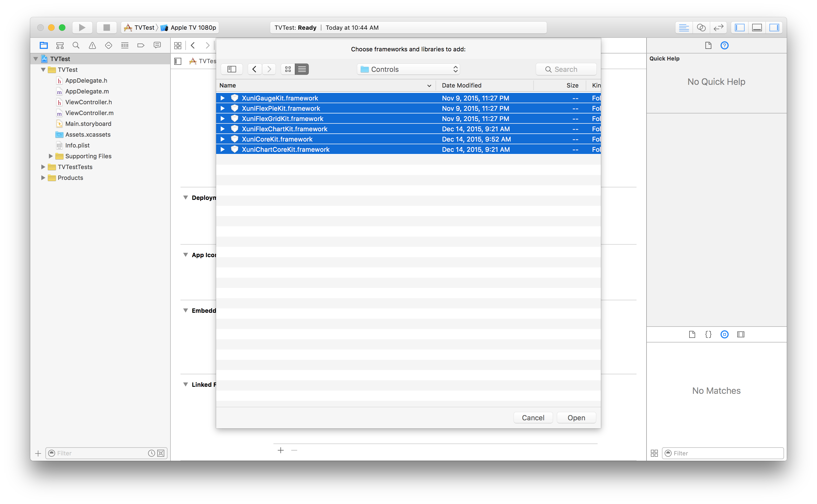Toggle the Utilities pane visibility
The height and width of the screenshot is (504, 817).
pos(774,27)
